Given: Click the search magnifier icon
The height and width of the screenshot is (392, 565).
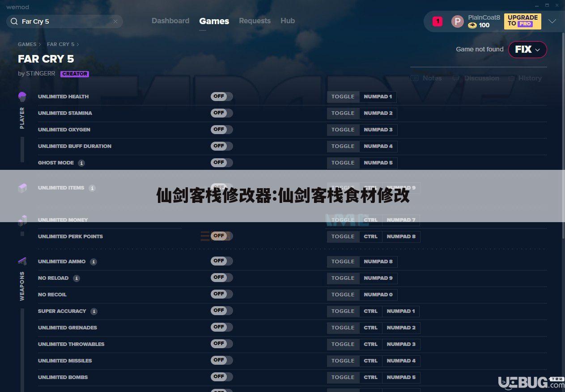Looking at the screenshot, I should [14, 21].
